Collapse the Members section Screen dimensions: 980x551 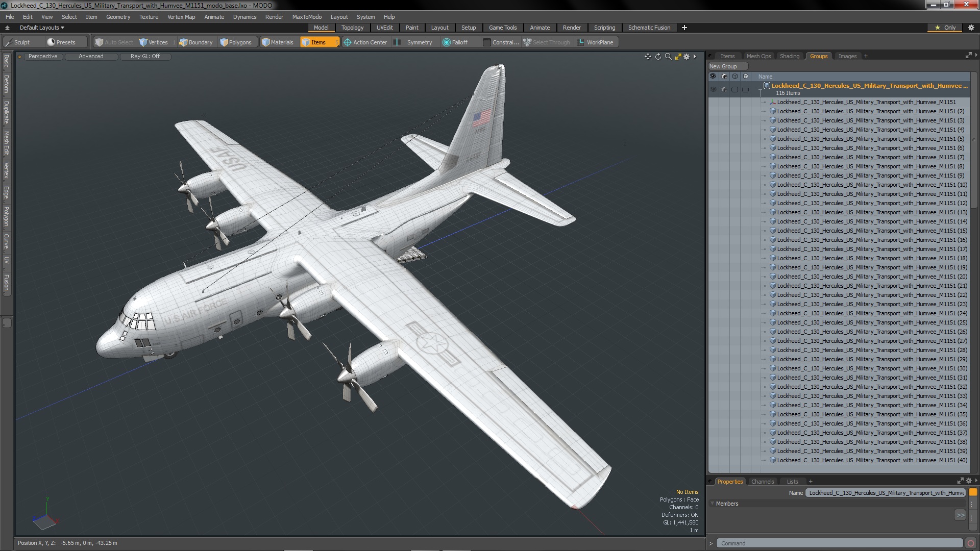tap(712, 504)
